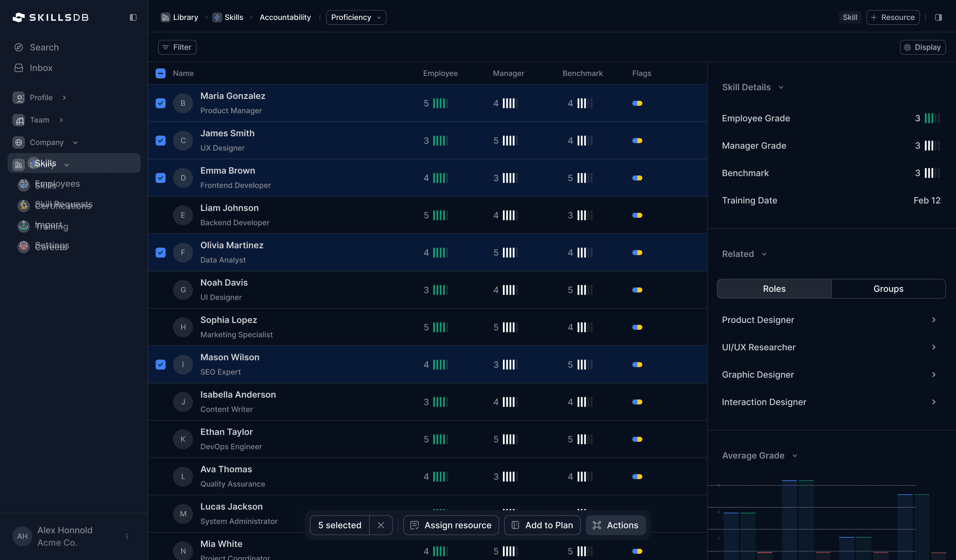
Task: Click the select-all checkbox in the header
Action: pyautogui.click(x=161, y=73)
